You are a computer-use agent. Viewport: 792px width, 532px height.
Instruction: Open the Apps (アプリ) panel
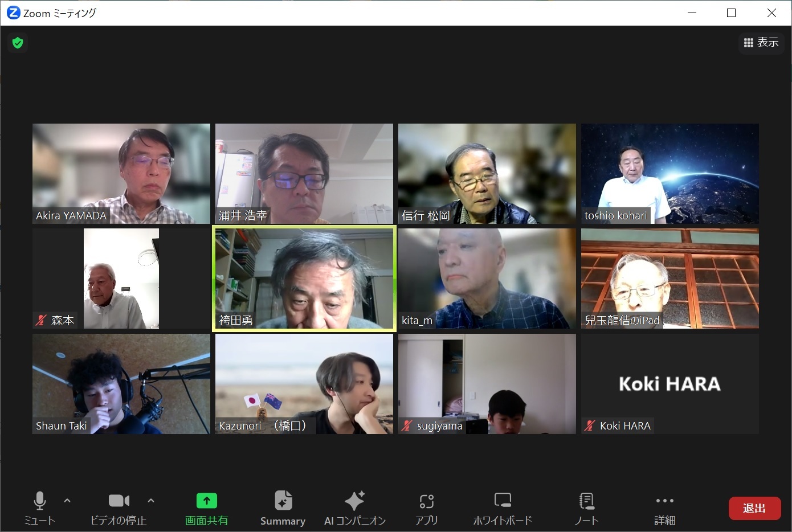[x=426, y=508]
